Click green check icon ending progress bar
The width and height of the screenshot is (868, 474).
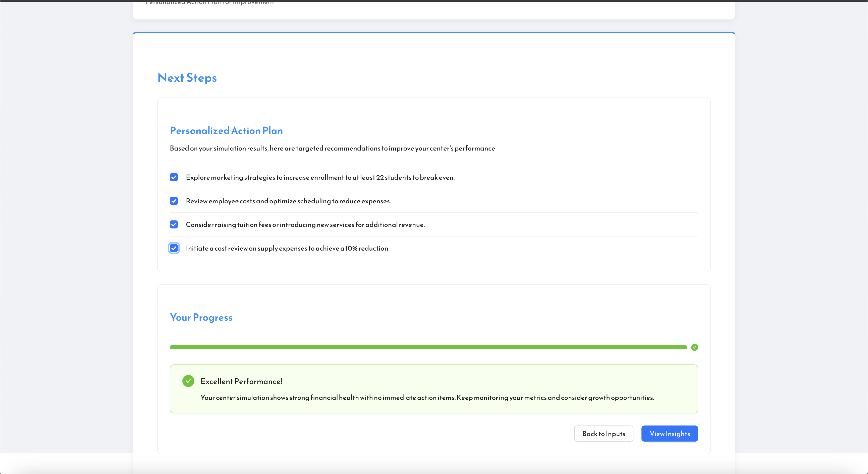[x=694, y=347]
